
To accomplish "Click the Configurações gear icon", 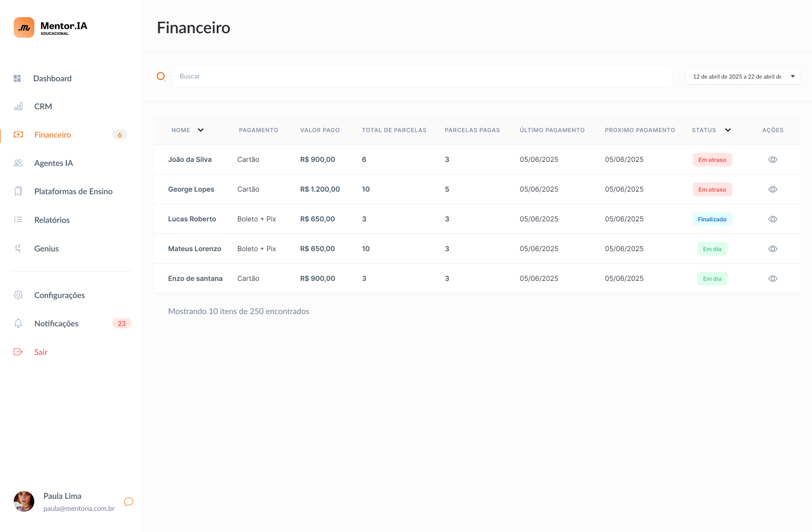I will coord(18,295).
